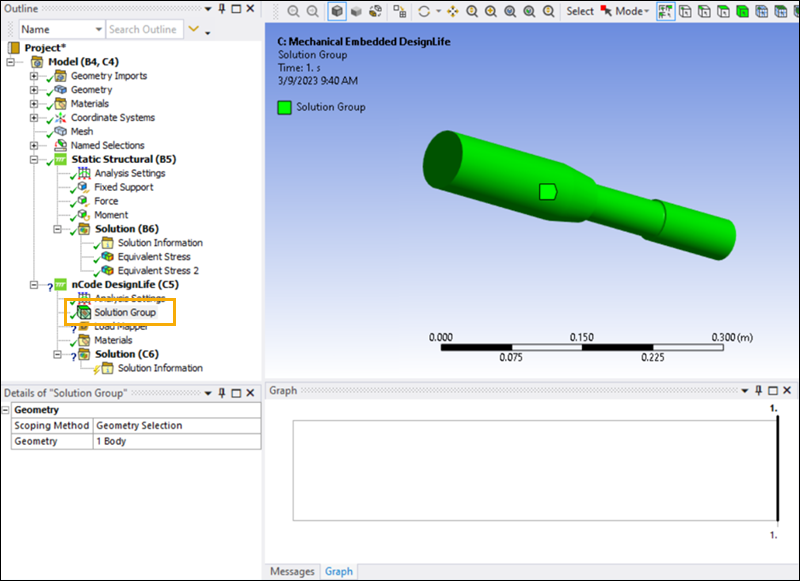Select Solution Information under Solution (C6)
The width and height of the screenshot is (800, 581).
point(160,368)
